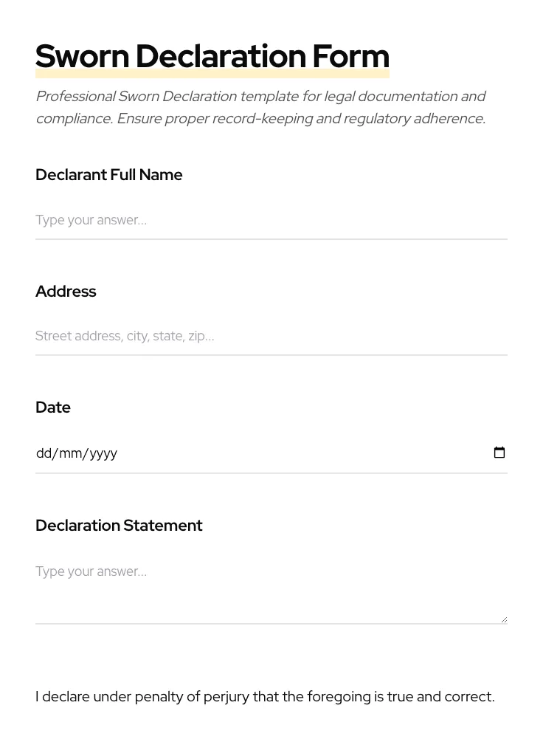Image resolution: width=543 pixels, height=756 pixels.
Task: Click the word "Form" in the heading
Action: pos(350,56)
